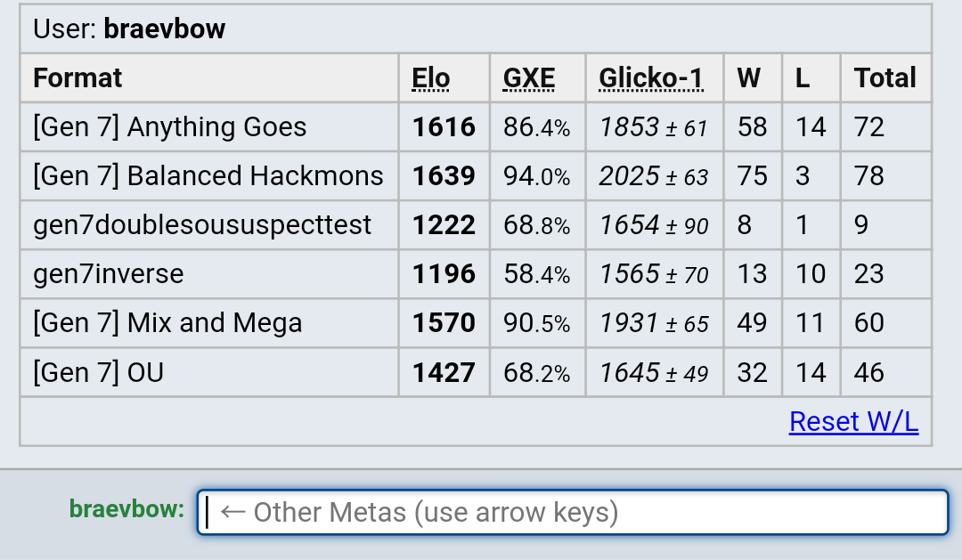This screenshot has width=962, height=560.
Task: Click the [Gen 7] OU format cell
Action: [208, 372]
